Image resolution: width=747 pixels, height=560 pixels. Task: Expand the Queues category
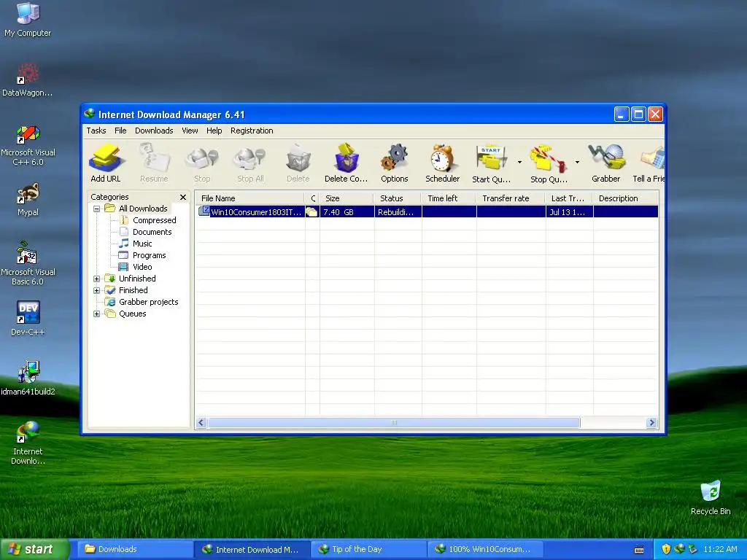(x=97, y=314)
